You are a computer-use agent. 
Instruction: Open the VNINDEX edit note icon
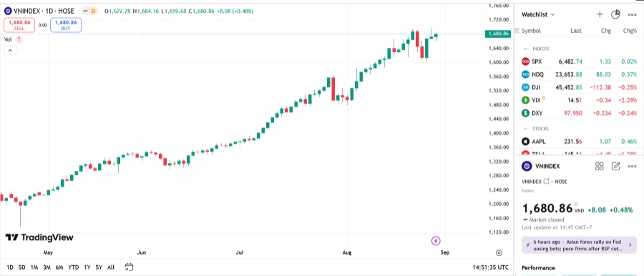(x=615, y=166)
